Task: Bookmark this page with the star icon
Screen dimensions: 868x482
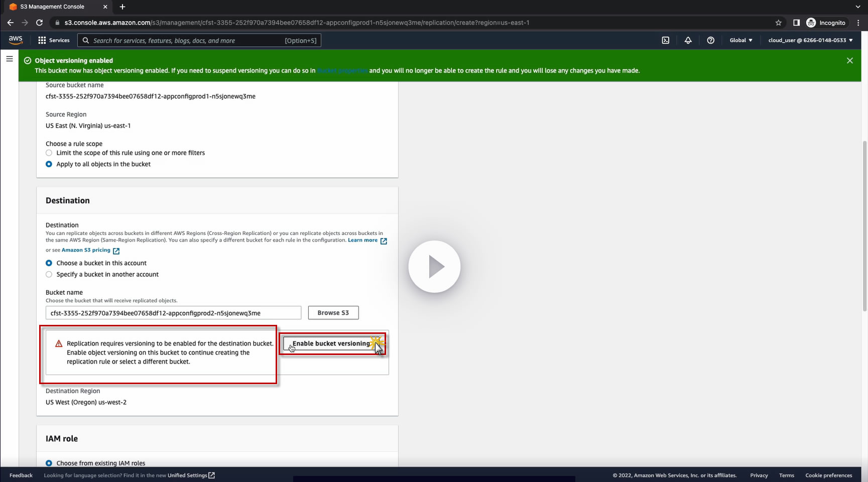Action: click(x=779, y=23)
